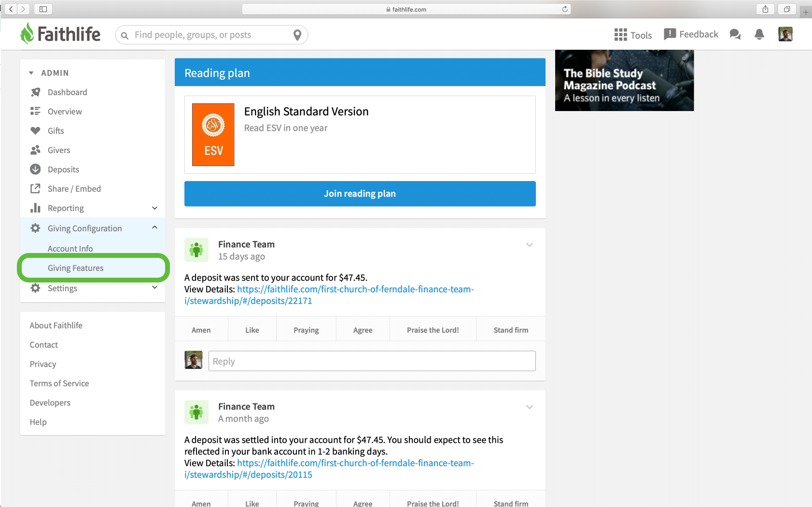Open About Faithlife link
The image size is (812, 507).
click(x=56, y=325)
